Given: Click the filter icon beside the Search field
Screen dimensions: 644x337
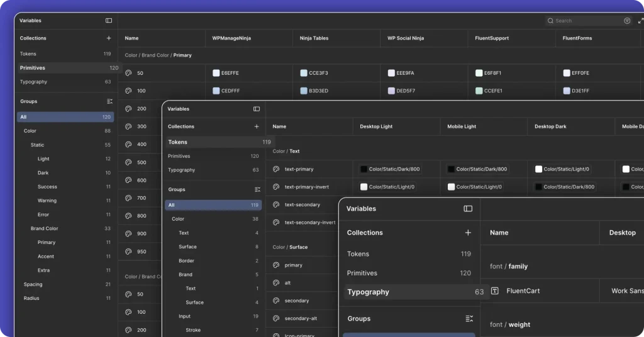Looking at the screenshot, I should pos(627,21).
